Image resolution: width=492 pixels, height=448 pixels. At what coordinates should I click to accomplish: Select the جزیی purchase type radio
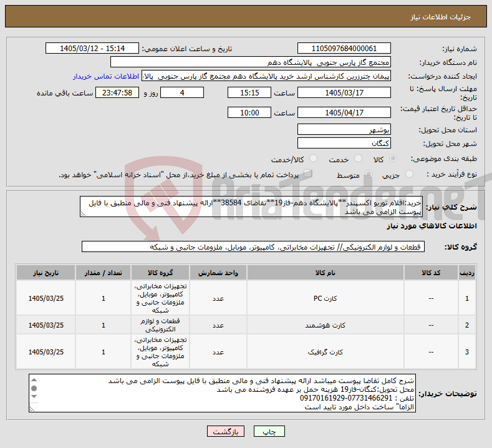[409, 174]
